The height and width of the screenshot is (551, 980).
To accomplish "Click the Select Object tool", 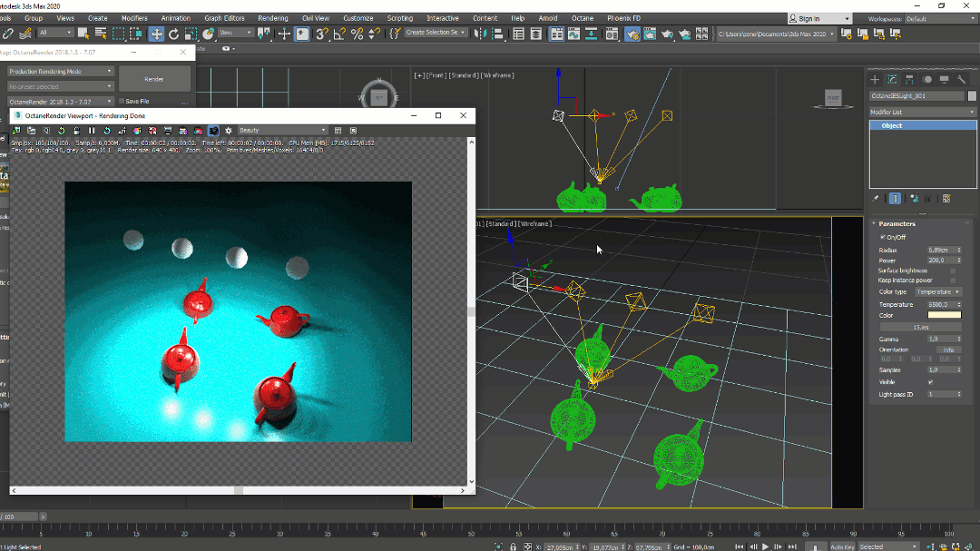I will [x=83, y=34].
